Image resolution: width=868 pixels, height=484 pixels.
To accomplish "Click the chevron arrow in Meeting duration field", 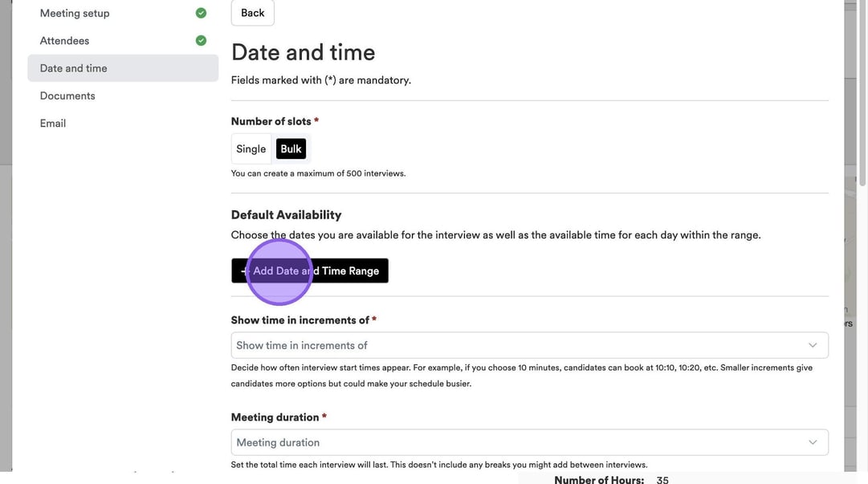I will point(813,442).
